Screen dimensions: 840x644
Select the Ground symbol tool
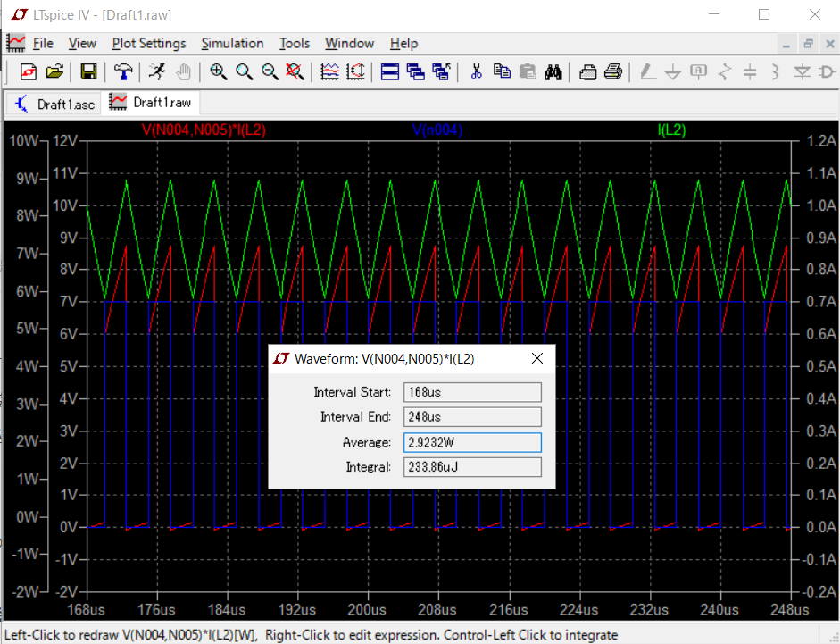673,71
